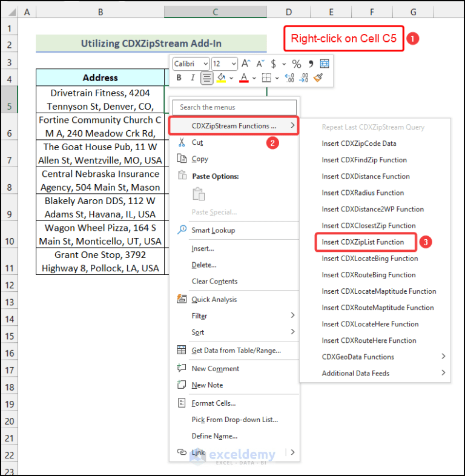The width and height of the screenshot is (465, 476).
Task: Toggle Bold in the mini toolbar
Action: [x=179, y=78]
